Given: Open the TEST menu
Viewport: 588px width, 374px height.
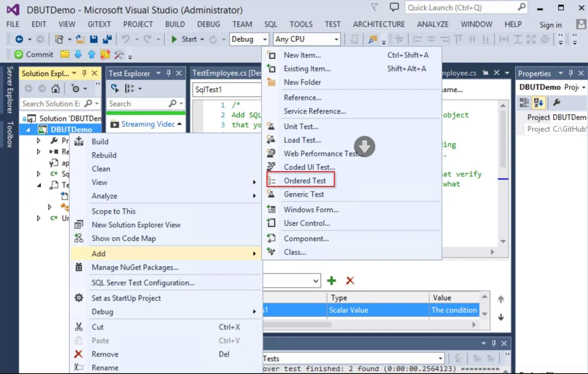Looking at the screenshot, I should (332, 24).
